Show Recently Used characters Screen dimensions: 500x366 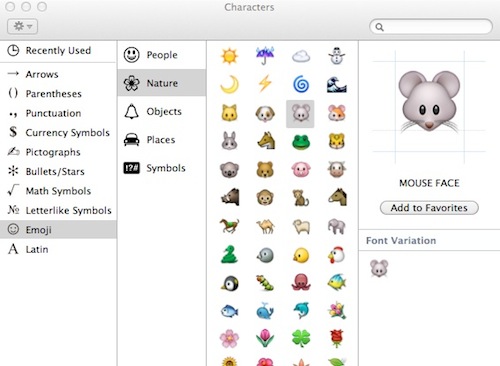click(58, 51)
